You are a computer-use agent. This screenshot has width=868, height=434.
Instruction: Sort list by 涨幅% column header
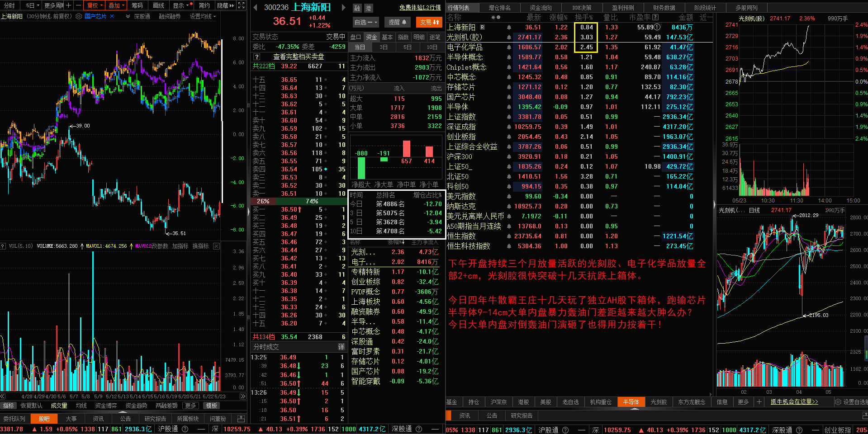coord(559,17)
